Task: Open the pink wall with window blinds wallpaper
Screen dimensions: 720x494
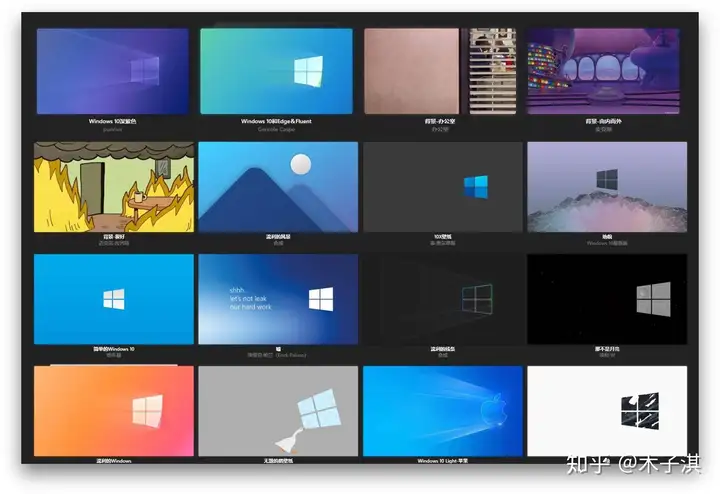Action: (440, 71)
